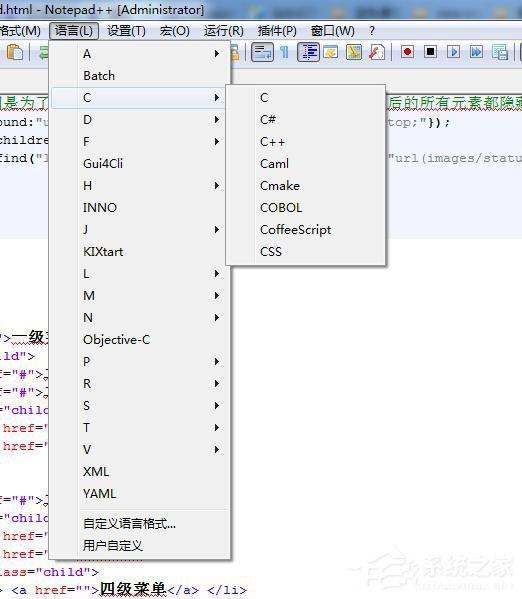
Task: Open the 插件(P) menu
Action: pyautogui.click(x=277, y=31)
